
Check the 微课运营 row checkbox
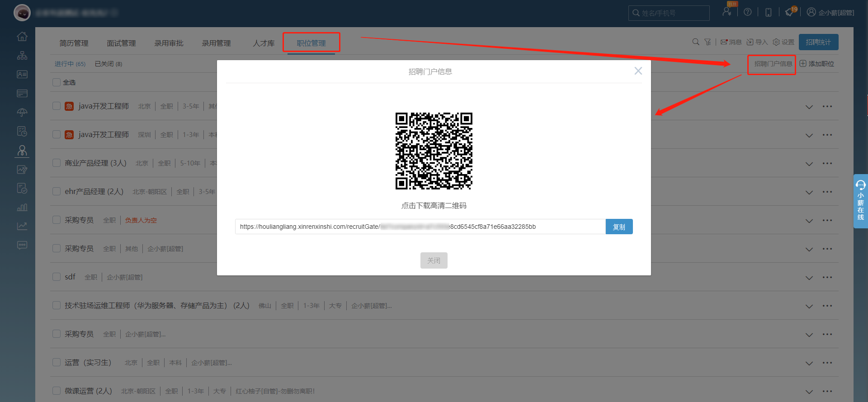57,391
